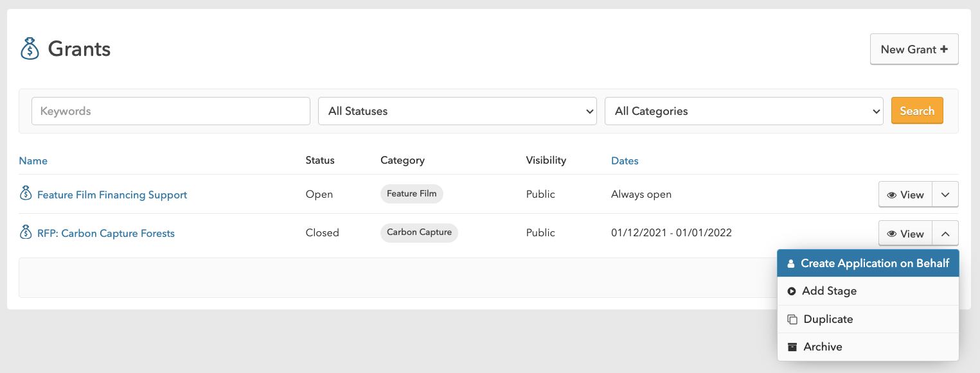The height and width of the screenshot is (373, 980).
Task: Open the Feature Film Financing Support link
Action: [112, 195]
